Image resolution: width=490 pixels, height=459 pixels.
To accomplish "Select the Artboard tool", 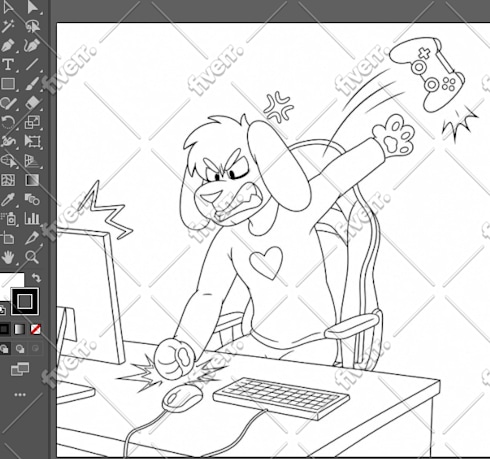I will click(8, 238).
